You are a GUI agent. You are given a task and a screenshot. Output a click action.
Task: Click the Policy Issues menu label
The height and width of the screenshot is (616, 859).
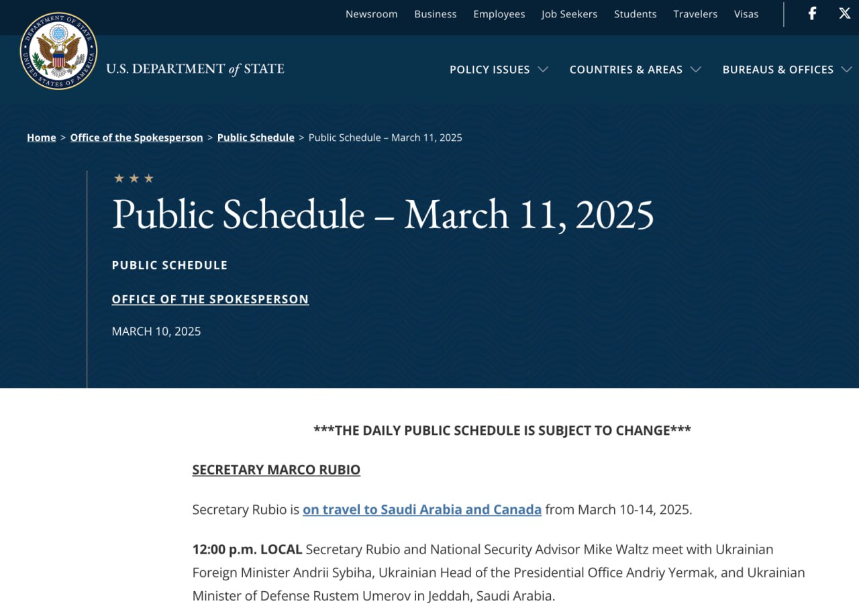click(x=489, y=70)
